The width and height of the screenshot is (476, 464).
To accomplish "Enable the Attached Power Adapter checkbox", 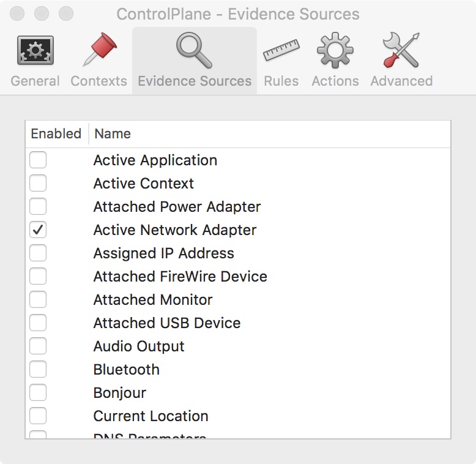I will (38, 206).
